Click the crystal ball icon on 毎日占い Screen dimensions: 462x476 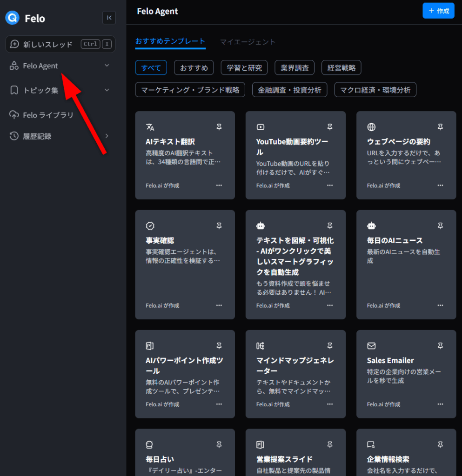pos(149,445)
